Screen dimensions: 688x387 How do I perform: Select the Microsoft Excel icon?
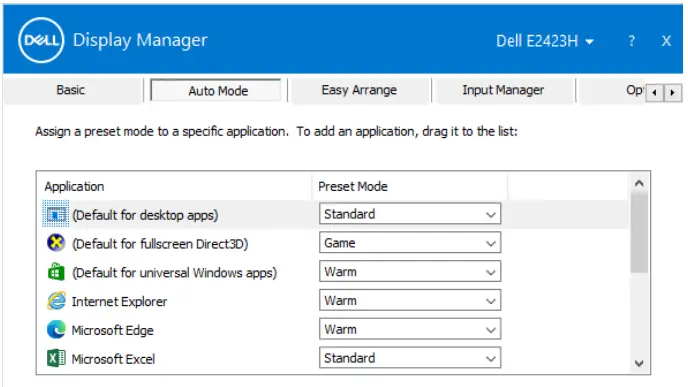(x=56, y=358)
